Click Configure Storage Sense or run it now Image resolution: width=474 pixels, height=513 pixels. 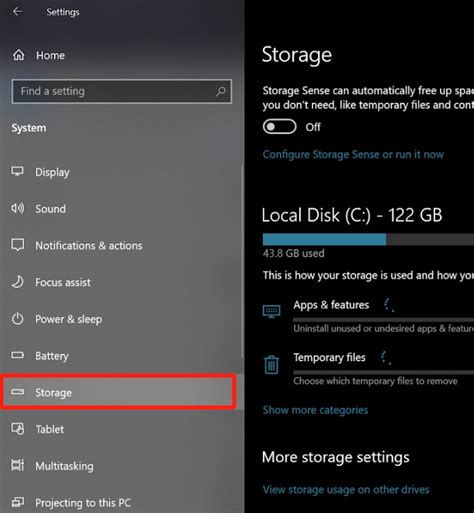[x=353, y=154]
